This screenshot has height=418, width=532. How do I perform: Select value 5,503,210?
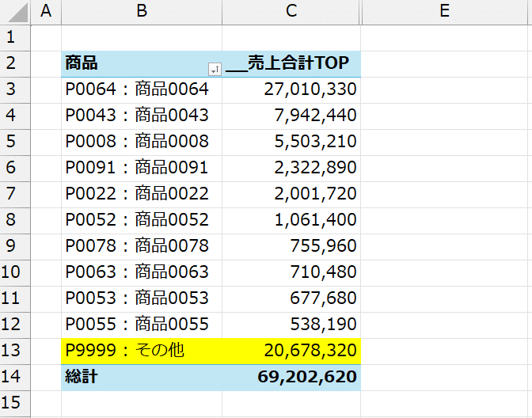coord(291,142)
